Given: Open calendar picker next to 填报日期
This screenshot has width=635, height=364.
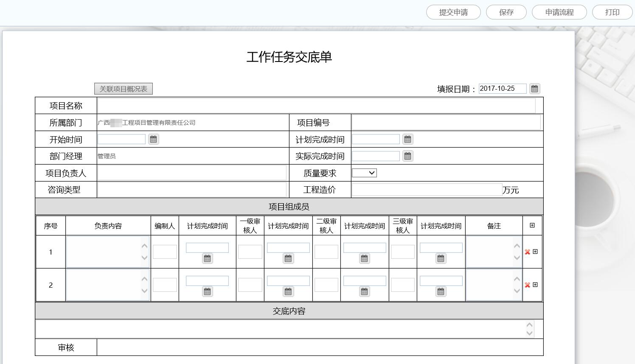Looking at the screenshot, I should pyautogui.click(x=534, y=89).
